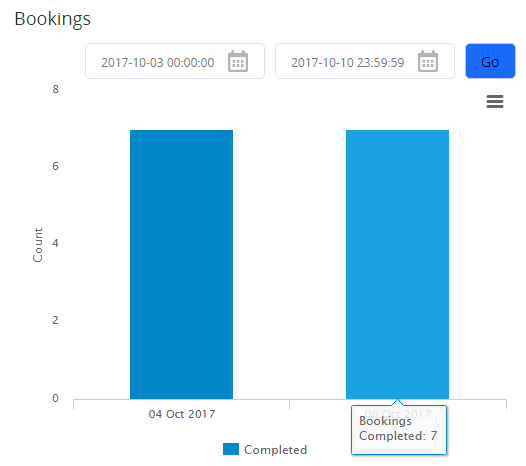
Task: Click the y-axis value 8
Action: tap(55, 89)
